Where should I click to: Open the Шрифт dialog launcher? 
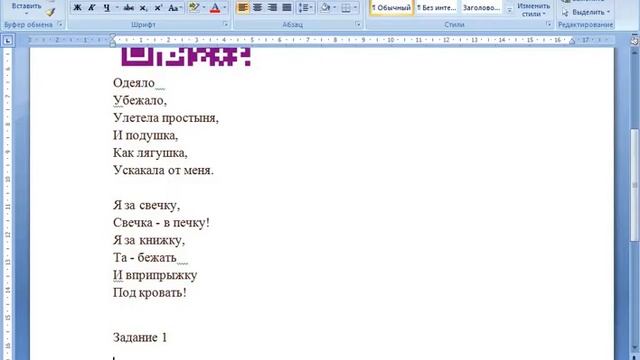(226, 24)
